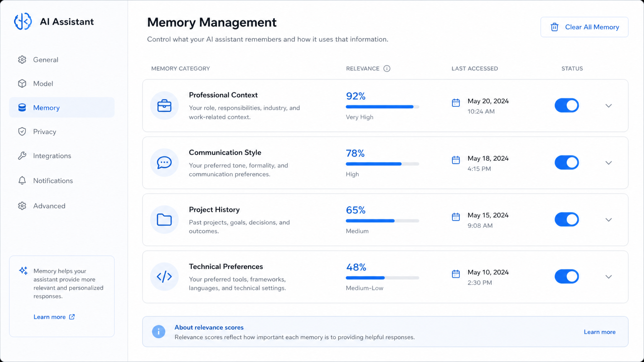This screenshot has height=362, width=644.
Task: Click the Status column header
Action: coord(572,69)
